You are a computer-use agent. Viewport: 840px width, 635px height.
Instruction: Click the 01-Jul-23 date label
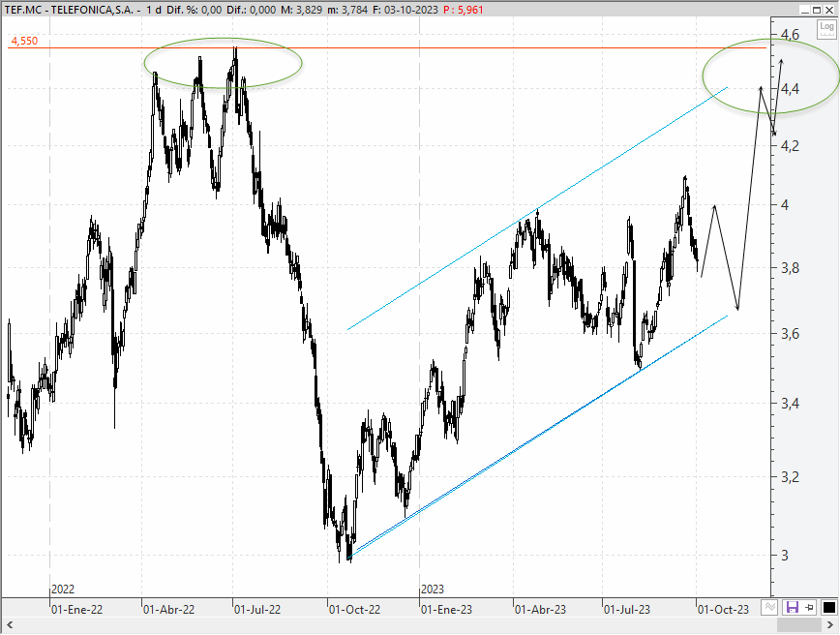pyautogui.click(x=627, y=610)
